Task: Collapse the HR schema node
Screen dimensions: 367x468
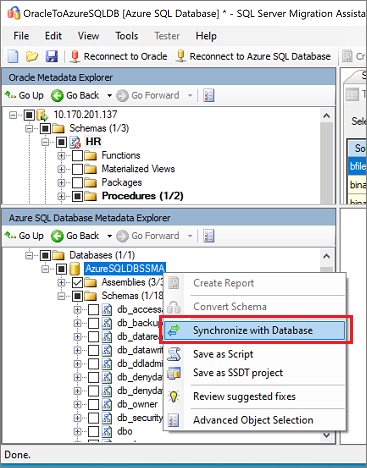Action: [x=45, y=142]
